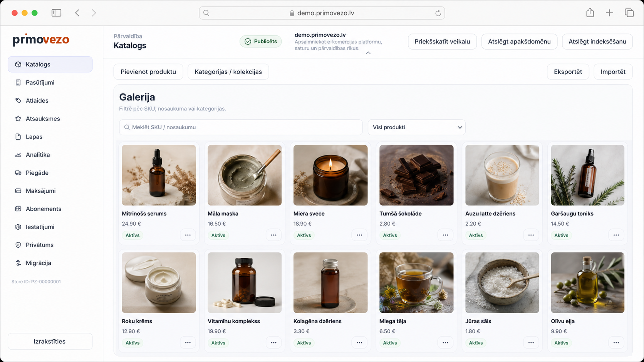The image size is (644, 362).
Task: Click the Aktīvs badge on Māla maska
Action: point(218,235)
